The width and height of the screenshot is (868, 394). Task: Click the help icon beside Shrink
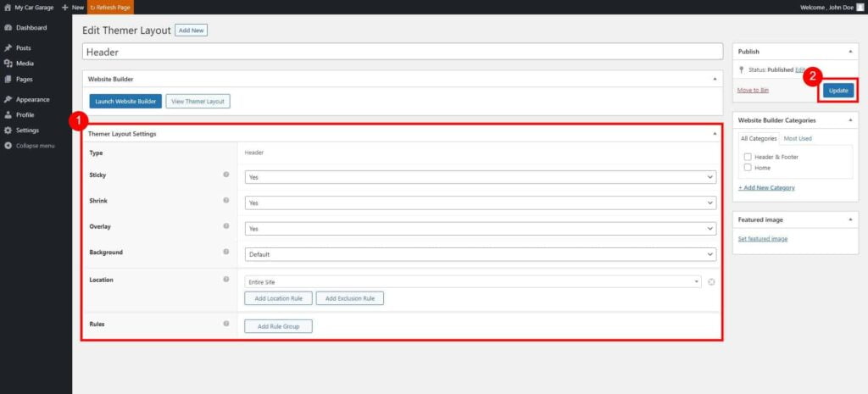click(226, 201)
